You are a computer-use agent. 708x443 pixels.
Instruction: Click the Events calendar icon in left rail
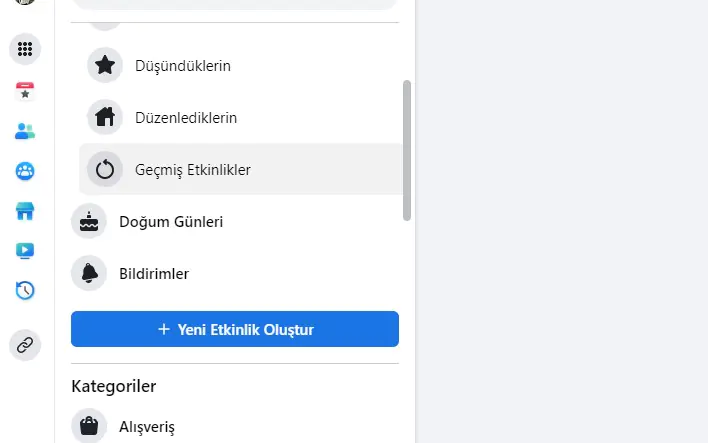[x=25, y=91]
